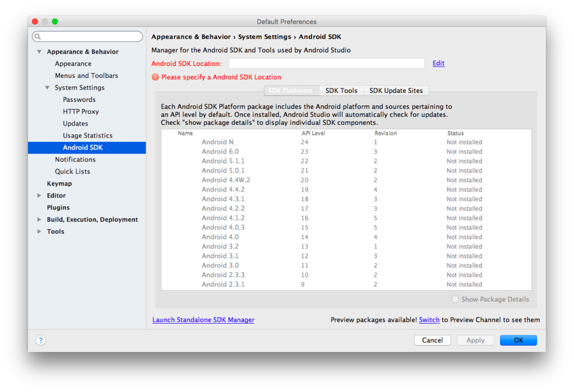Click the Name column header
Image resolution: width=574 pixels, height=392 pixels.
click(185, 133)
